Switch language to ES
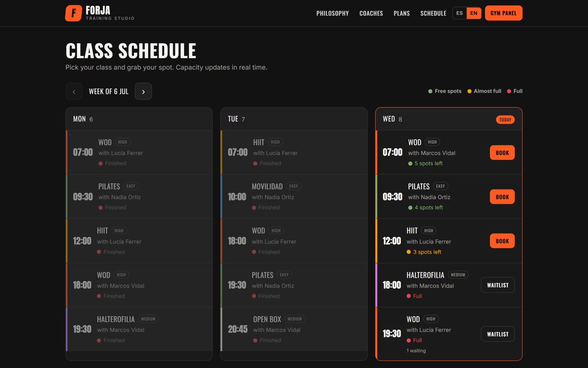588x368 pixels. click(460, 13)
